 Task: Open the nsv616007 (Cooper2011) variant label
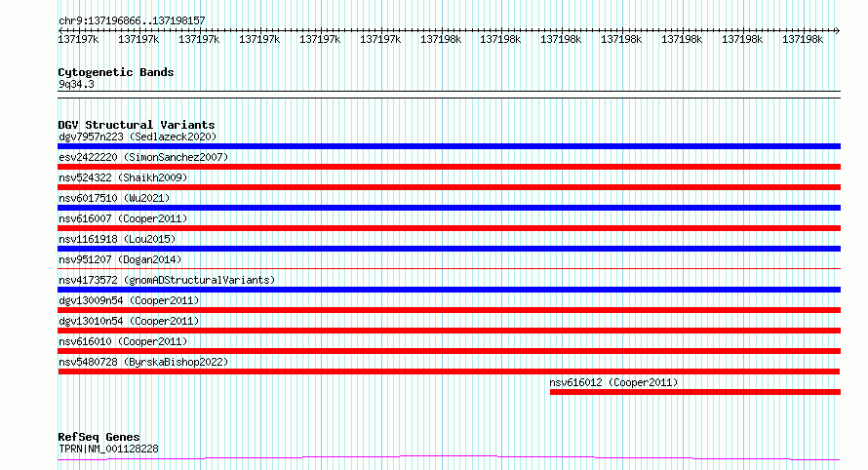click(x=123, y=218)
